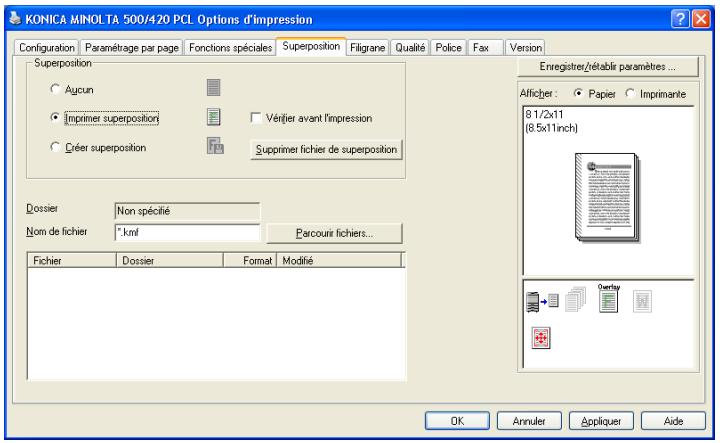The height and width of the screenshot is (443, 720).
Task: Sort by Format column header
Action: 250,260
